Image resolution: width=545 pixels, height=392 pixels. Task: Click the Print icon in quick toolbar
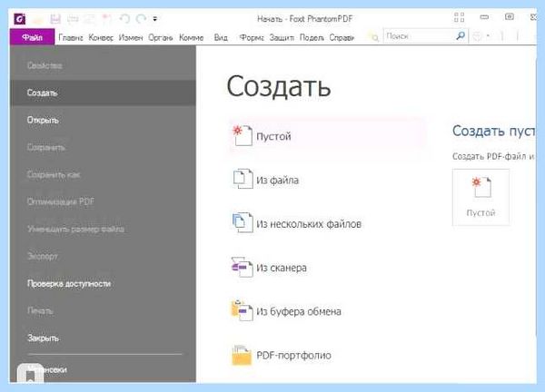[x=73, y=19]
